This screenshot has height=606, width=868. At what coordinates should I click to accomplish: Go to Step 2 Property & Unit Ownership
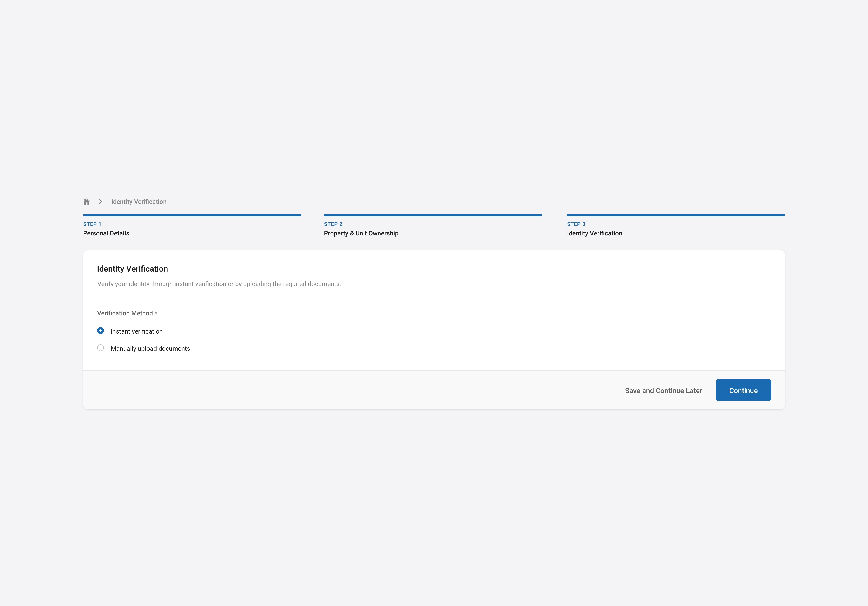(361, 233)
